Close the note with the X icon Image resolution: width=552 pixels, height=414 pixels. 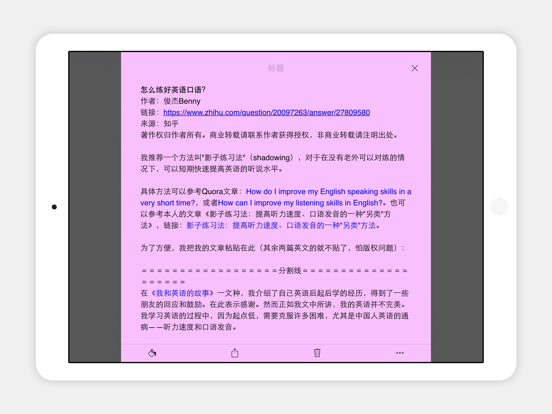[415, 68]
